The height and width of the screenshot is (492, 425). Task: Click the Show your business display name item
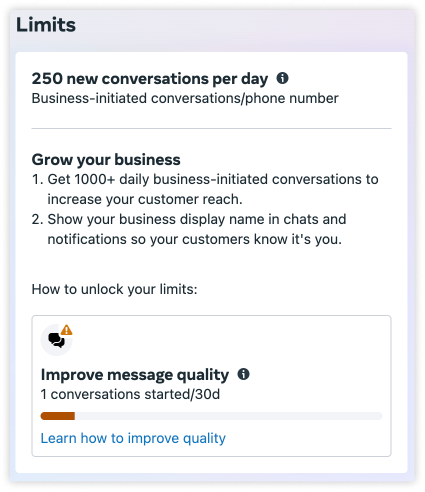[x=189, y=229]
